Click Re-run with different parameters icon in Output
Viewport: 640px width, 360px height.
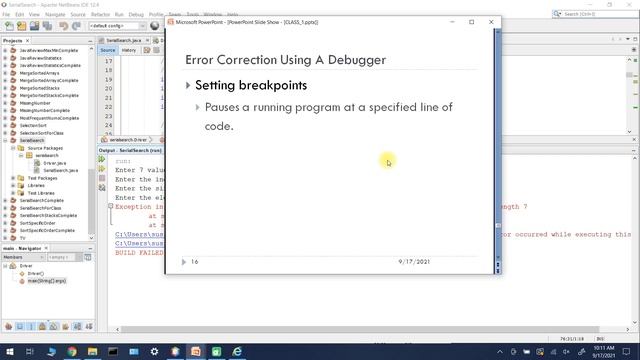[102, 169]
